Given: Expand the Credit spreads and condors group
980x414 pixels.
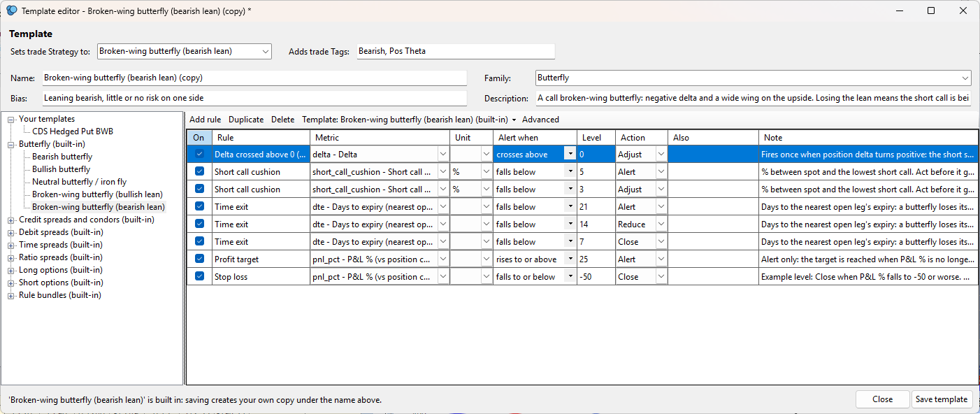Looking at the screenshot, I should coord(11,220).
